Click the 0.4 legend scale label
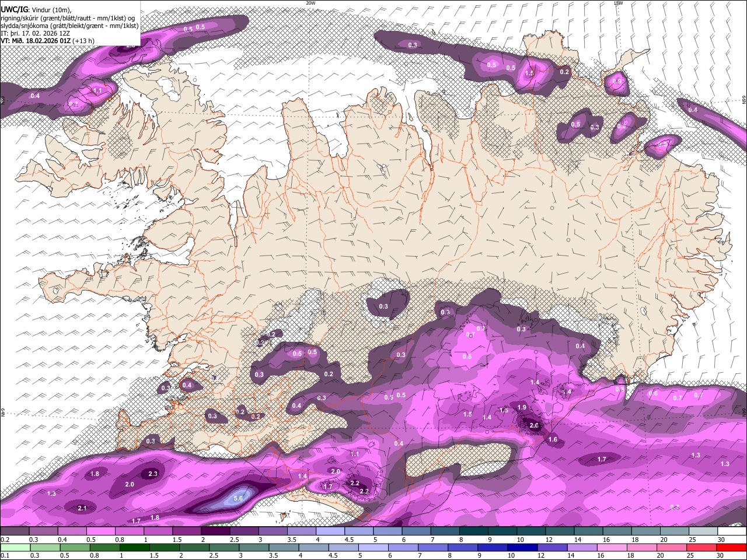The height and width of the screenshot is (560, 747). click(62, 540)
